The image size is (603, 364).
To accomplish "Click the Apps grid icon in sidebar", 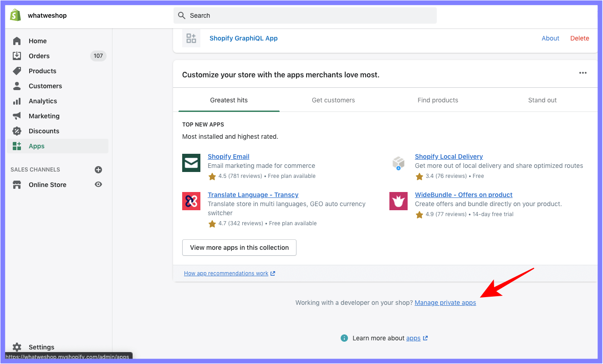I will pyautogui.click(x=17, y=146).
